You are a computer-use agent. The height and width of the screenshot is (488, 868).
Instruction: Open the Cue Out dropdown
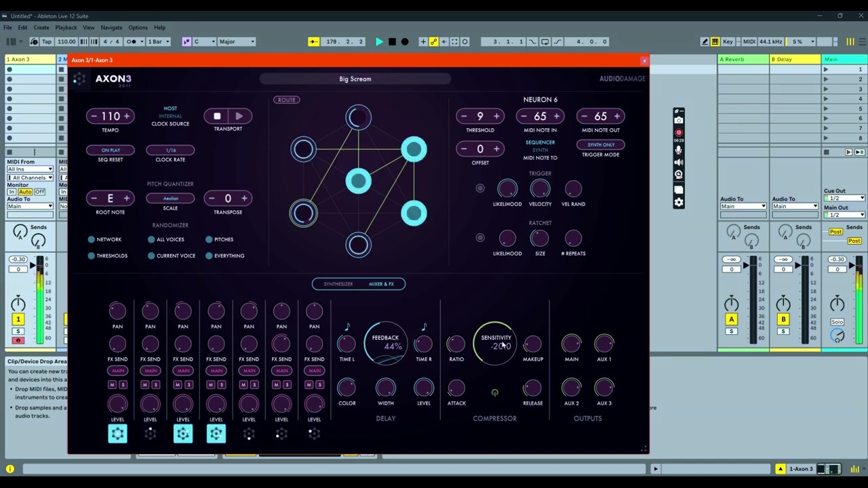coord(844,198)
